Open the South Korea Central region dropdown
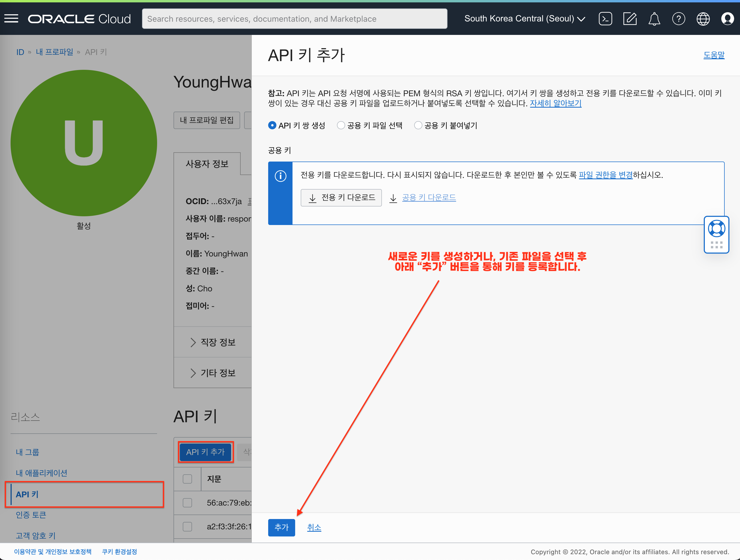 524,19
